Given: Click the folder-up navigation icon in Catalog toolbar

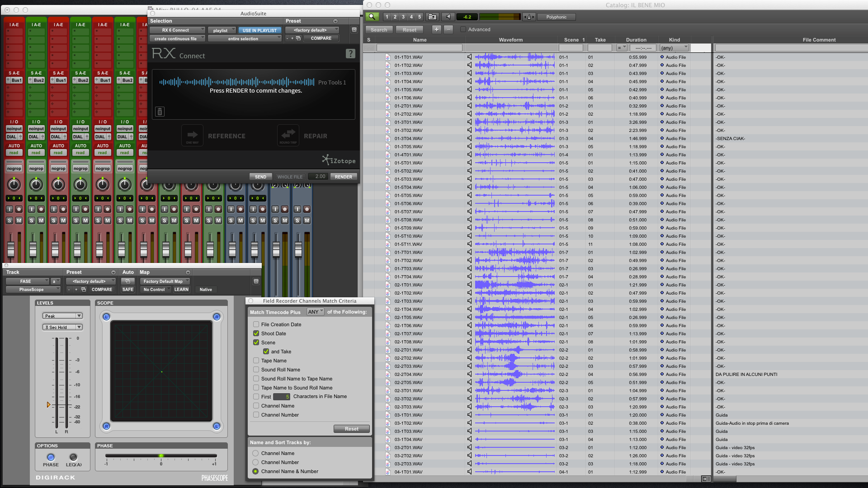Looking at the screenshot, I should click(x=433, y=17).
